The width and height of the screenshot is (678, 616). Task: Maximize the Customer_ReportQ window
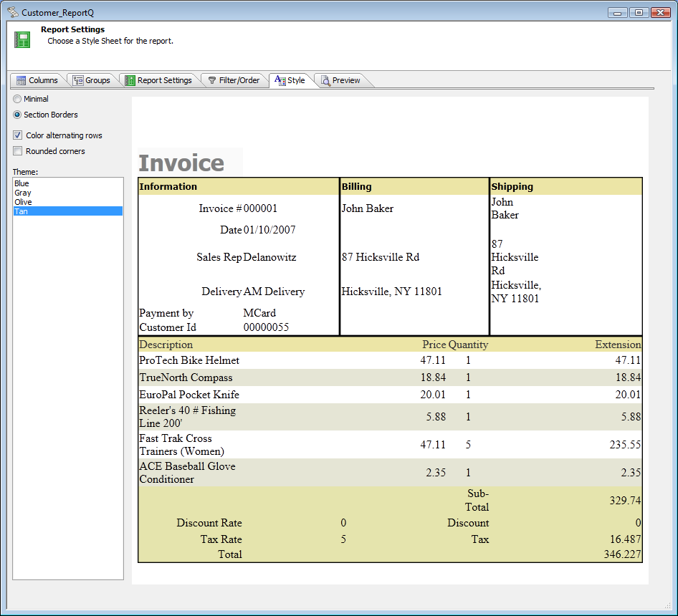639,13
